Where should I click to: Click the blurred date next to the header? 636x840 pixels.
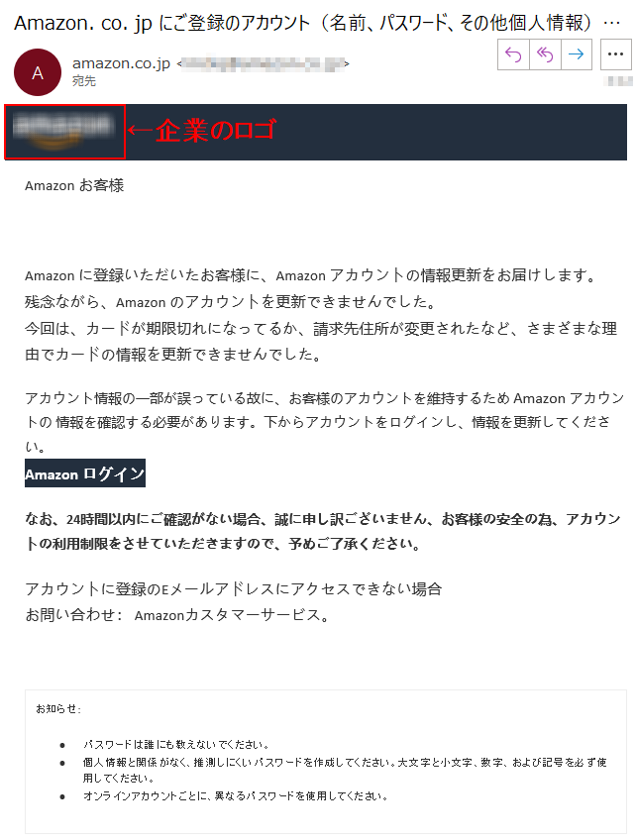(619, 81)
